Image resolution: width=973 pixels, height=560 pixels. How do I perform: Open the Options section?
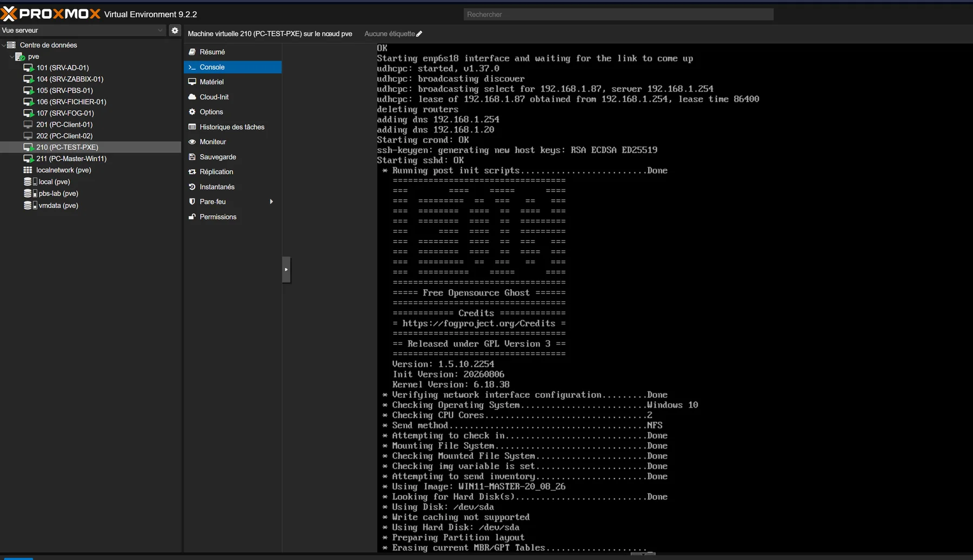[x=232, y=112]
